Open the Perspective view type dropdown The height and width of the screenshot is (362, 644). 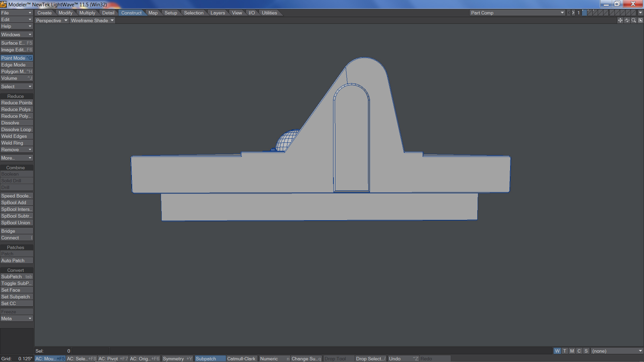52,20
